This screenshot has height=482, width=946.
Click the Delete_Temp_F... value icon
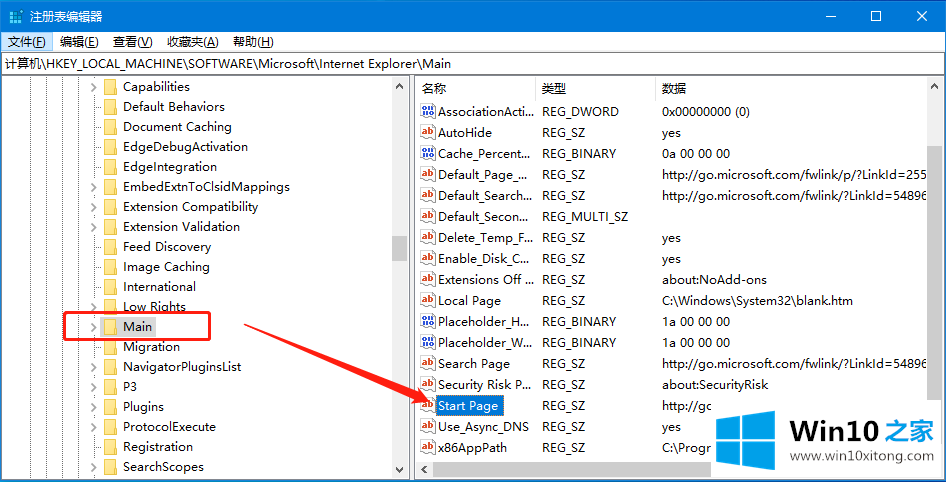(x=428, y=237)
